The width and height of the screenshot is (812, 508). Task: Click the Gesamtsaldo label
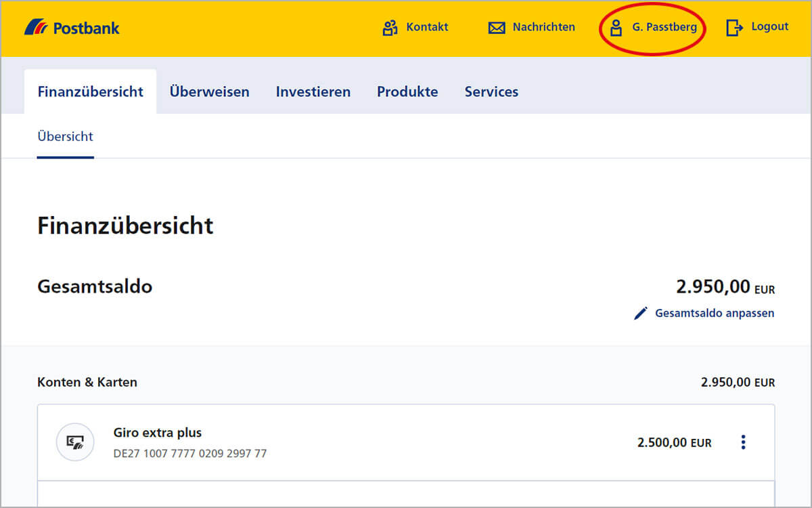(x=95, y=287)
